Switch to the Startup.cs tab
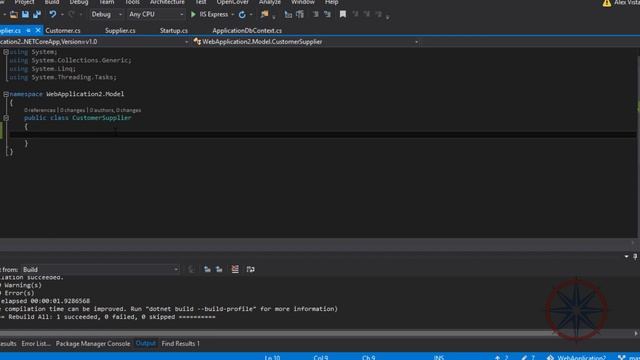640x360 pixels. (x=174, y=31)
